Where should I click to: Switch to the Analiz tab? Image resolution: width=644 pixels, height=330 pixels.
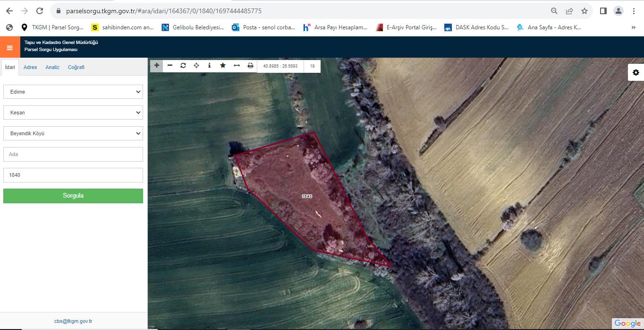[x=52, y=67]
